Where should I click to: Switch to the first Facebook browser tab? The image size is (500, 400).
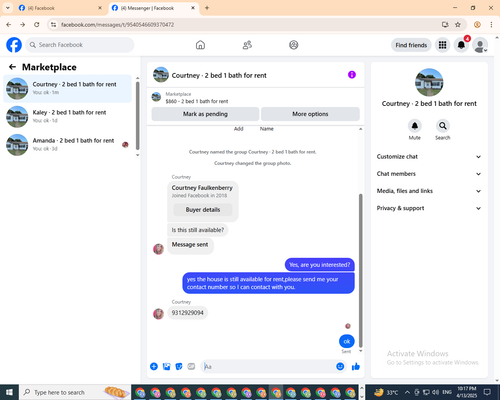pos(60,8)
